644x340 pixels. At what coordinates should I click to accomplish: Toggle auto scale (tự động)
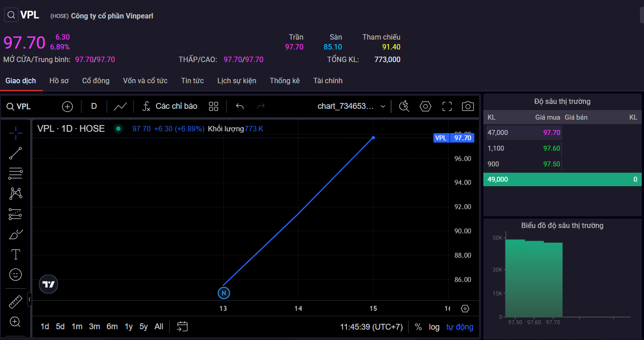pos(459,327)
